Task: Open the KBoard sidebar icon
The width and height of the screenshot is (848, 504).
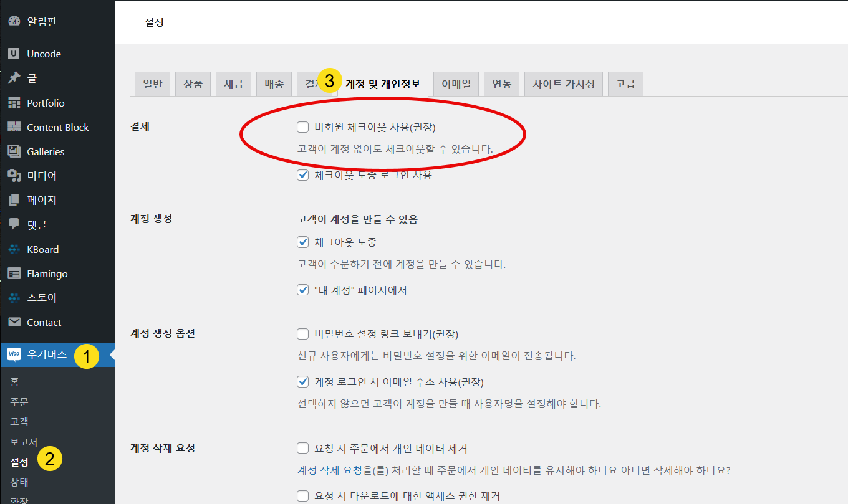Action: pos(14,249)
